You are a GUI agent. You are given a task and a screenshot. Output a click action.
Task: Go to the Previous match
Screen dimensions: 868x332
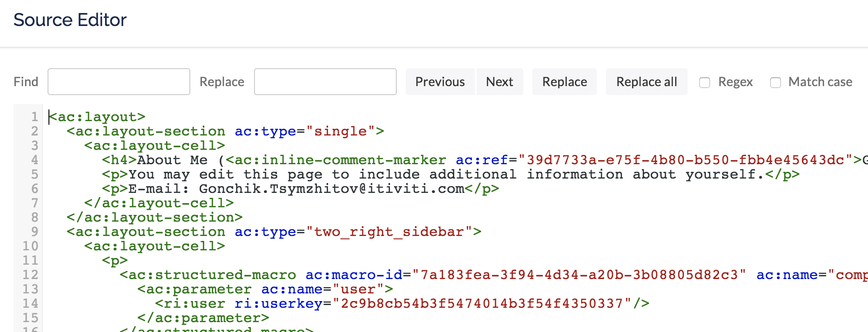tap(440, 82)
